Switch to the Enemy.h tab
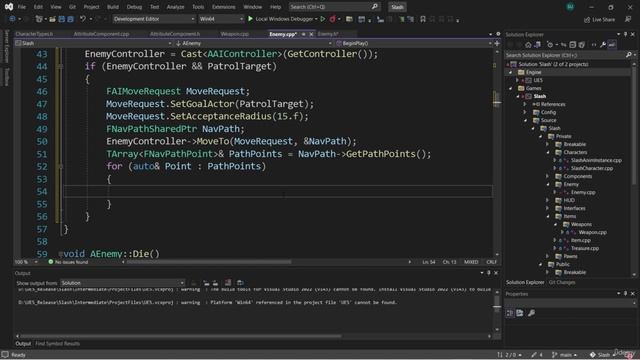 [x=328, y=34]
